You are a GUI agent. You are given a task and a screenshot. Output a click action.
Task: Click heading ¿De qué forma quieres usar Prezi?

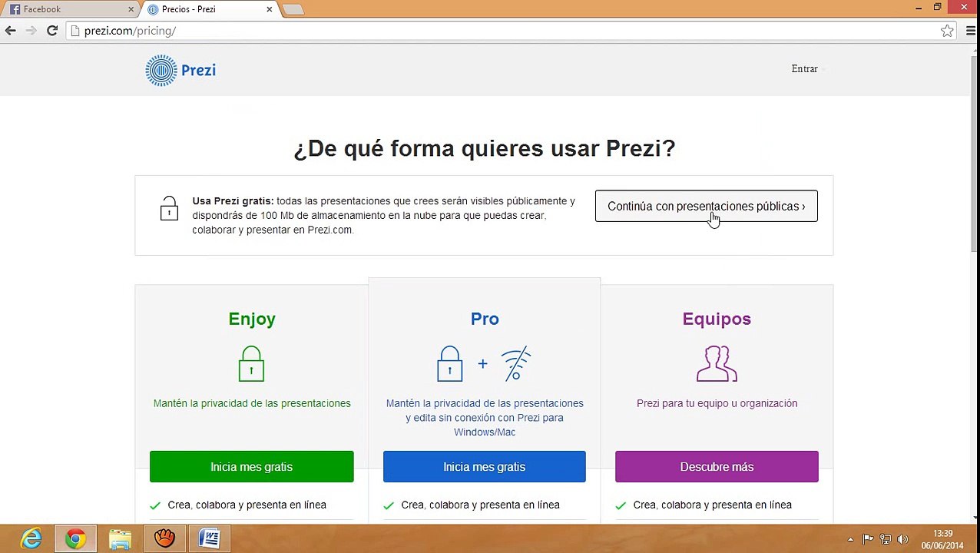484,148
